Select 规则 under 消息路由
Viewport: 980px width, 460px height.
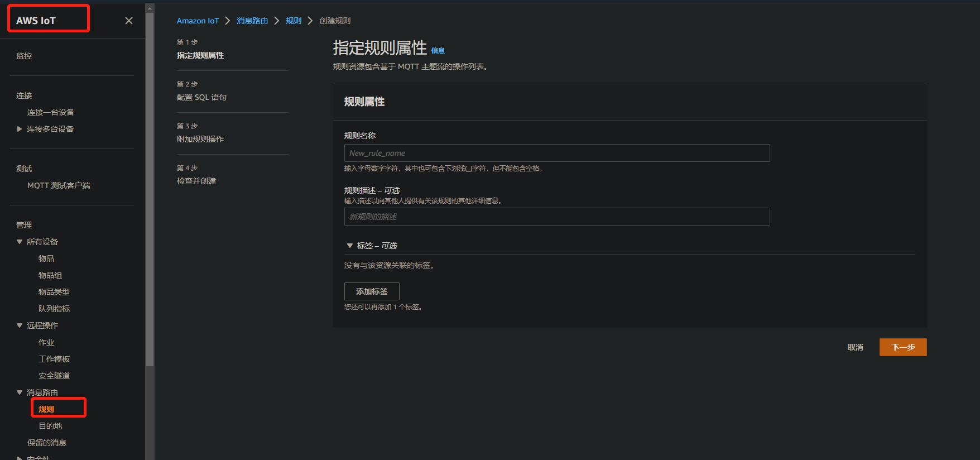pos(46,409)
